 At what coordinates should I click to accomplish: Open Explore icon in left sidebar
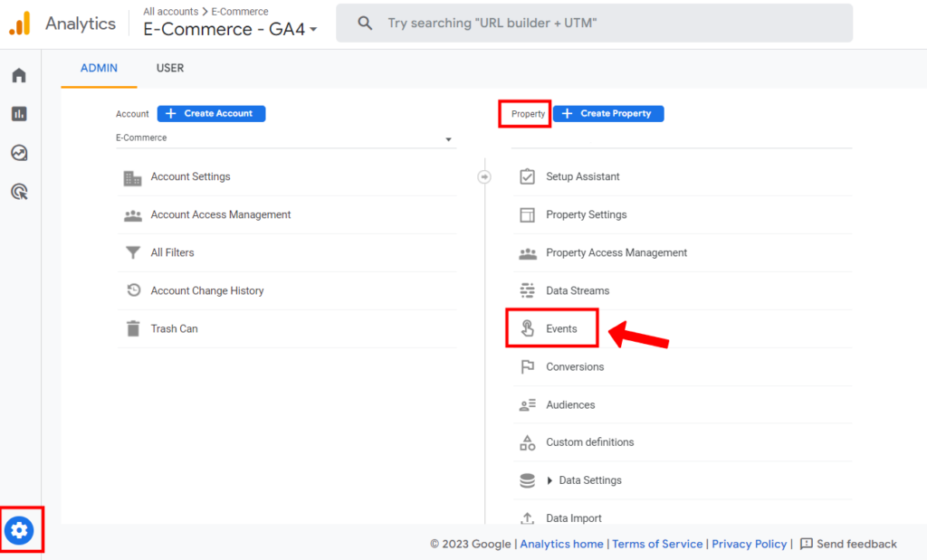[x=19, y=153]
